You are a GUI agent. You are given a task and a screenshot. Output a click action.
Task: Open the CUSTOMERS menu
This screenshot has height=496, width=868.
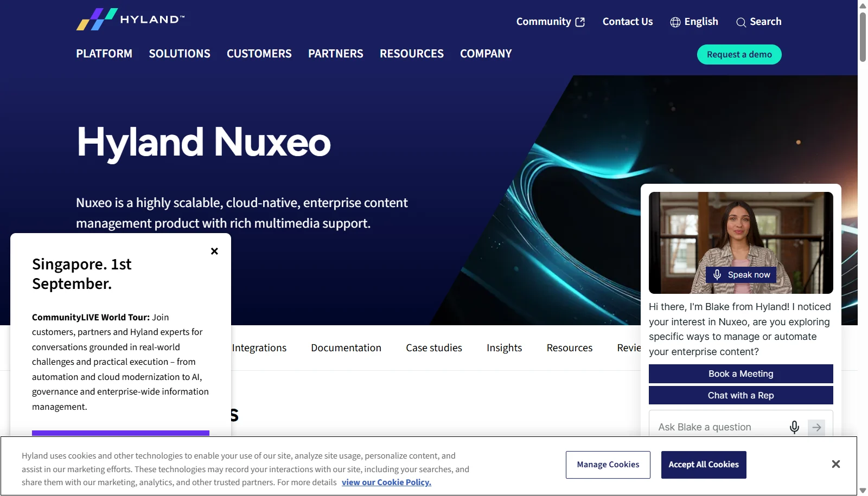click(x=259, y=54)
